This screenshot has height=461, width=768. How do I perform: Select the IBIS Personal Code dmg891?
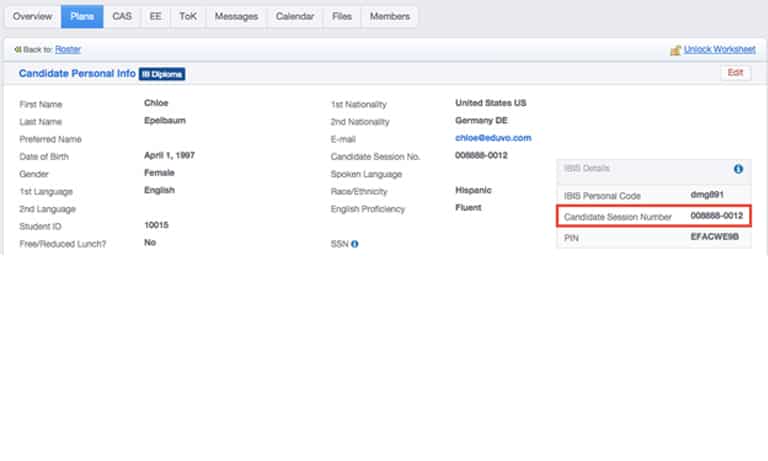(x=707, y=194)
